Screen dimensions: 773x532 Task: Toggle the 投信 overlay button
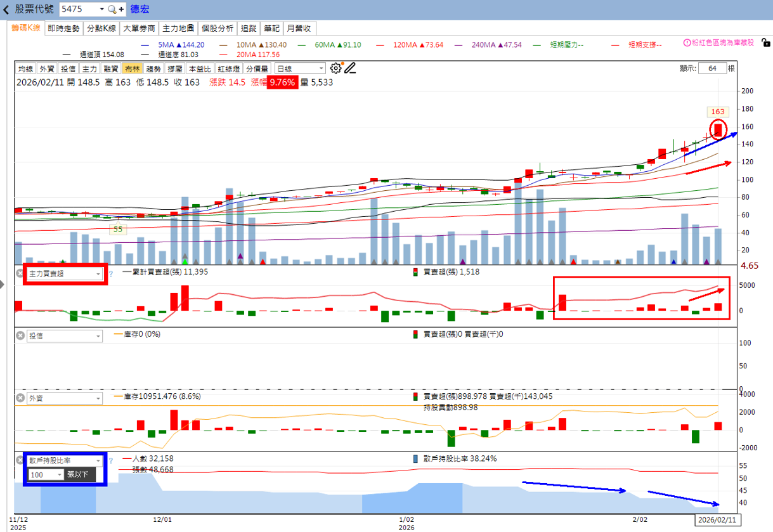[68, 68]
